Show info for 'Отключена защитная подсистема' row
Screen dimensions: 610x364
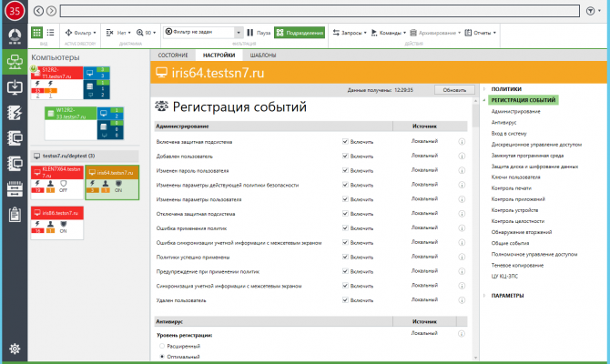pos(462,214)
